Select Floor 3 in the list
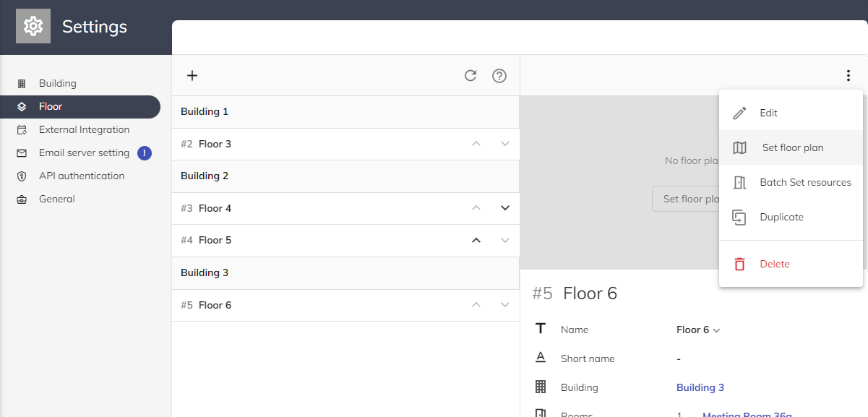 215,144
